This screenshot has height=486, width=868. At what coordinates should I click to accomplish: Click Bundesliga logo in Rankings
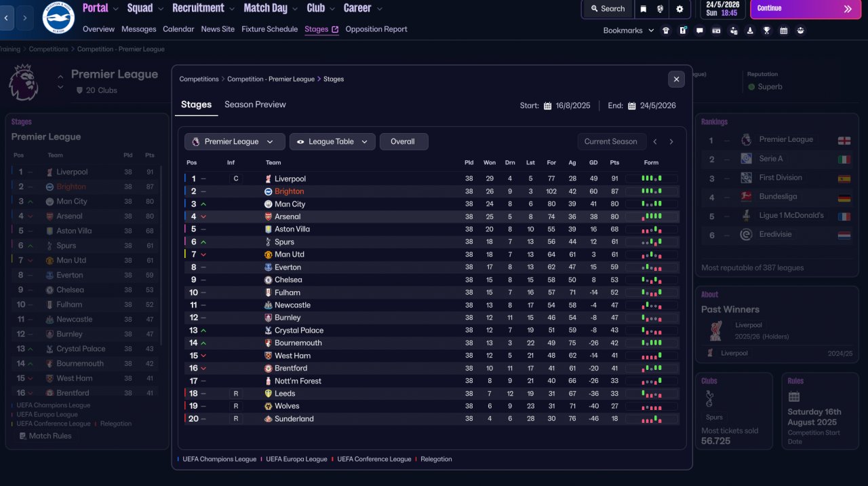tap(746, 196)
